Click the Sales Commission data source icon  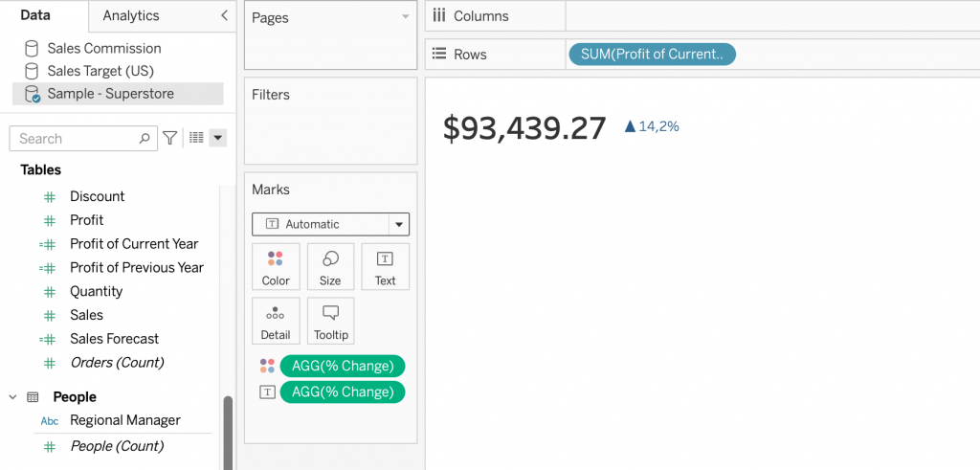click(32, 48)
